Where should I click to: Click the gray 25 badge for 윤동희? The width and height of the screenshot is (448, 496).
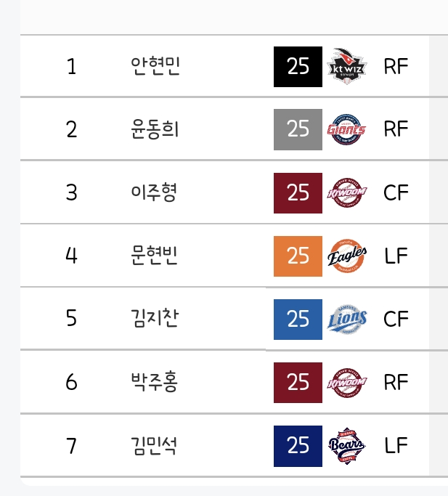298,129
